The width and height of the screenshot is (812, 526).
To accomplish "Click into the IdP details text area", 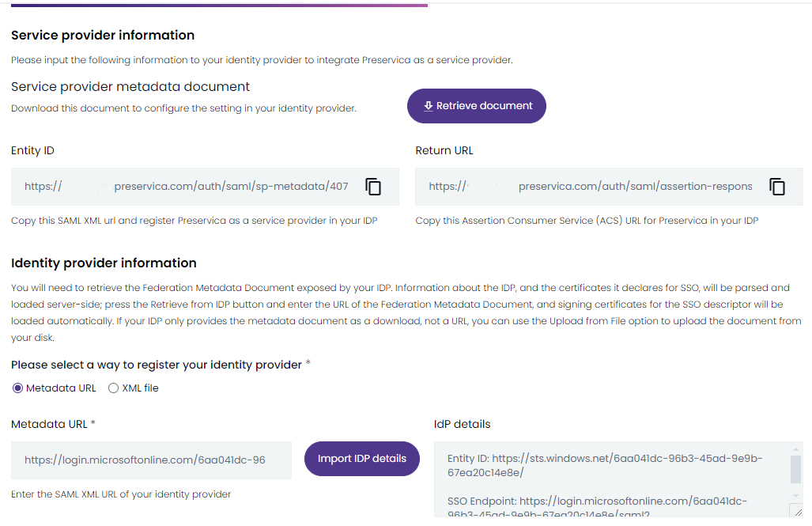I will point(612,479).
